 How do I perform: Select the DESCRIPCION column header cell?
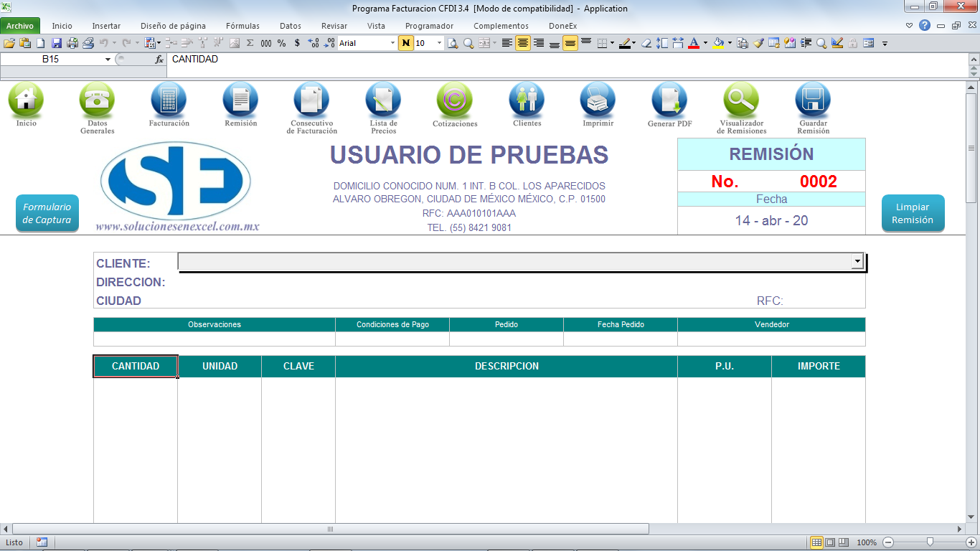pyautogui.click(x=507, y=366)
